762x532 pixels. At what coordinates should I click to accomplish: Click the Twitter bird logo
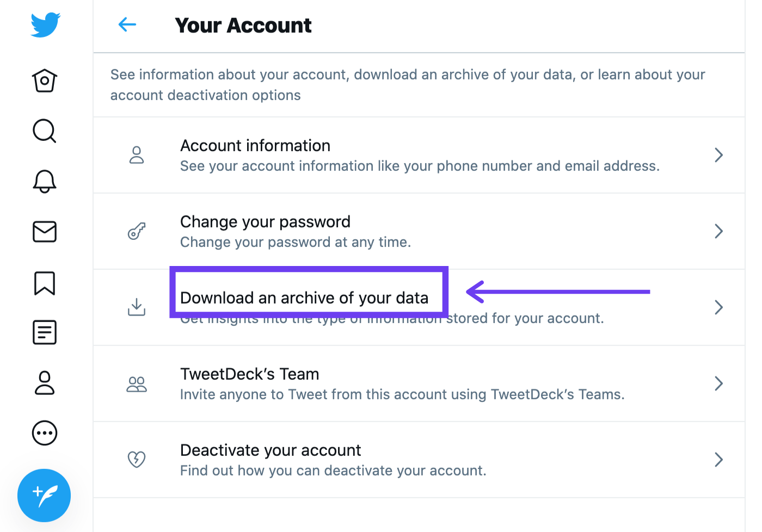pos(45,24)
